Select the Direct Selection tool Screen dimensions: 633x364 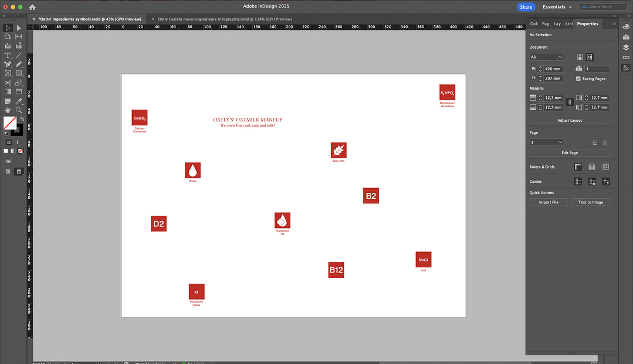[x=19, y=28]
